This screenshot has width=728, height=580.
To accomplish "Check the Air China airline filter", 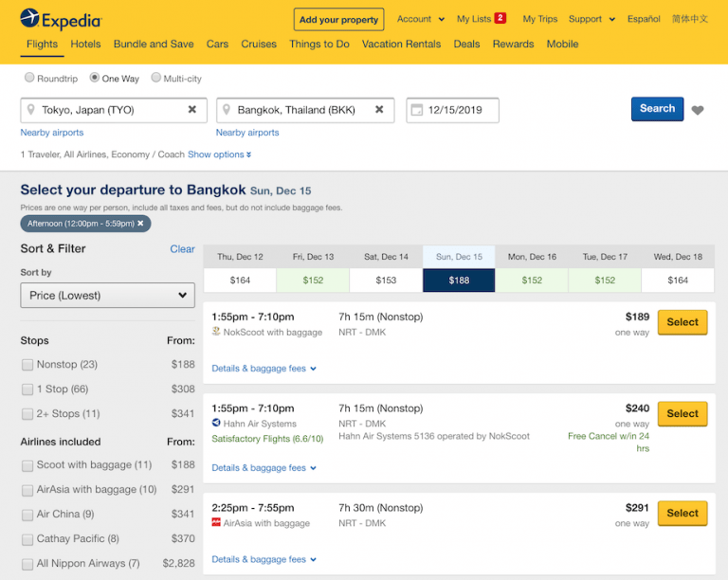I will (x=27, y=515).
